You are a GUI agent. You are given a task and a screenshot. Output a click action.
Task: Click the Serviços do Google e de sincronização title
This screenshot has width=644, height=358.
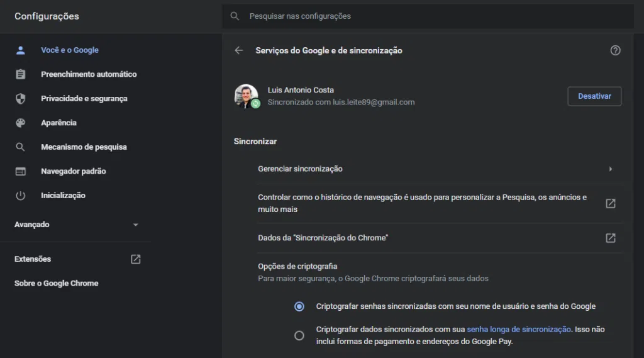[x=328, y=50]
